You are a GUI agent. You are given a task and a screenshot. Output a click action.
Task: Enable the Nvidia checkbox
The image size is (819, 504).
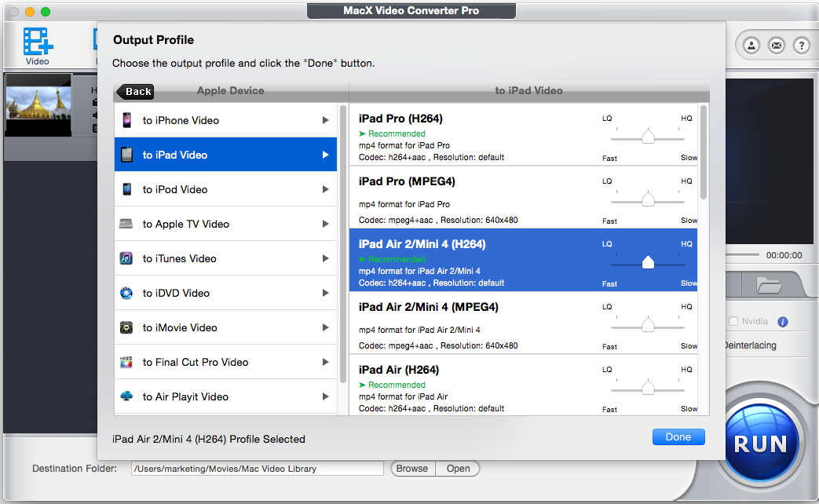click(733, 321)
